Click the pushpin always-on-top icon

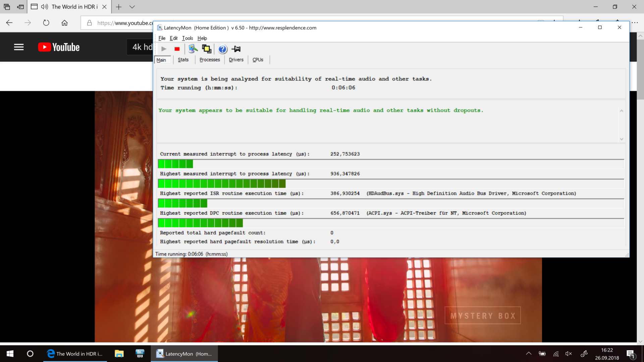[236, 49]
